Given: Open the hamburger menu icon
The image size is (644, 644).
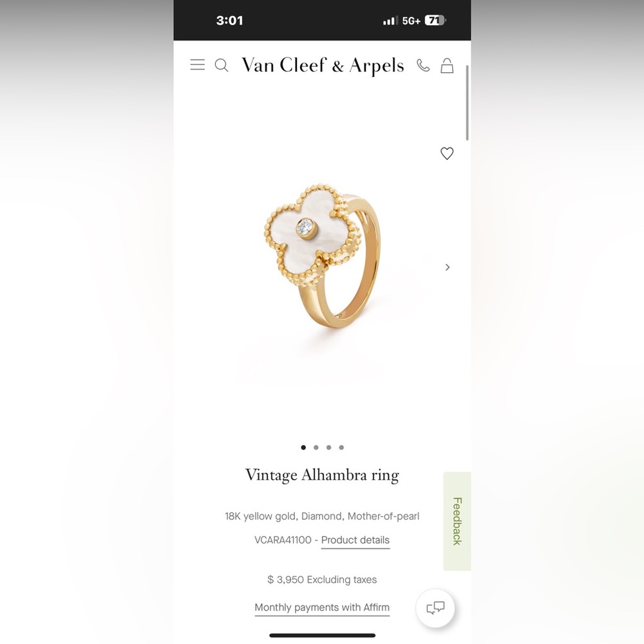Looking at the screenshot, I should pyautogui.click(x=197, y=65).
